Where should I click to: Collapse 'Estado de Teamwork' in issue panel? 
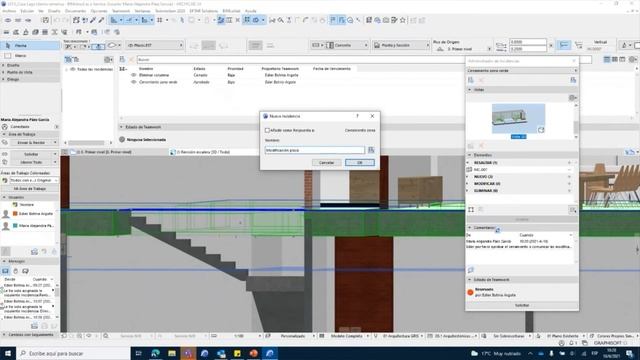tap(469, 280)
